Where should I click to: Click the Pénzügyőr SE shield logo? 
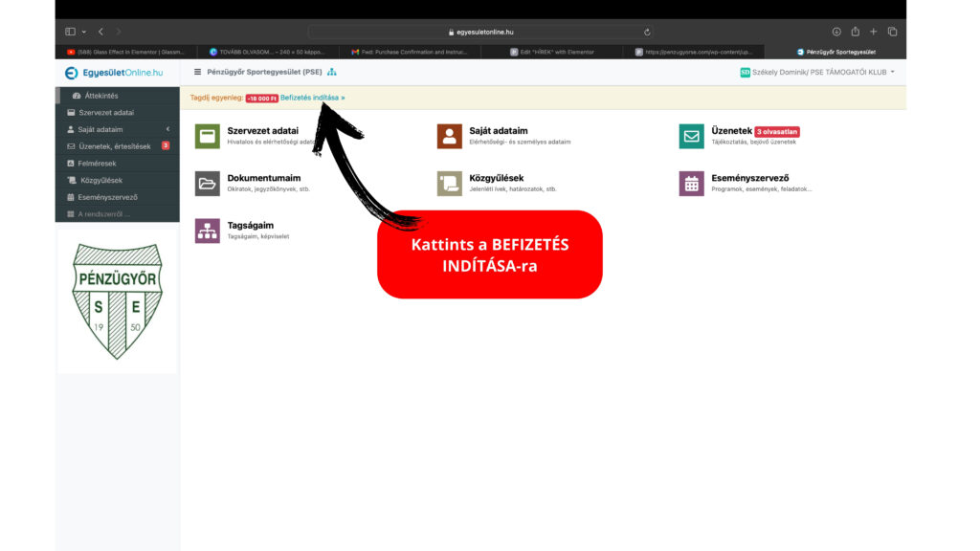118,301
